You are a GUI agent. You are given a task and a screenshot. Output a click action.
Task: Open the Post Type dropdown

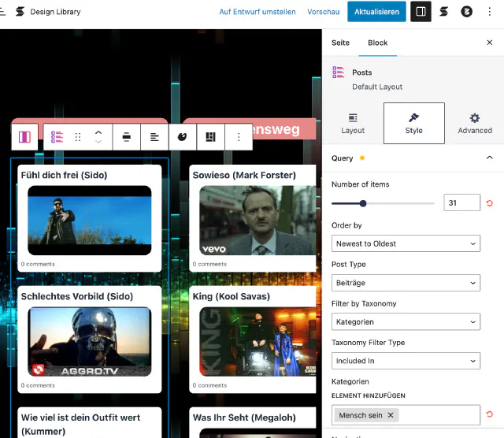406,283
